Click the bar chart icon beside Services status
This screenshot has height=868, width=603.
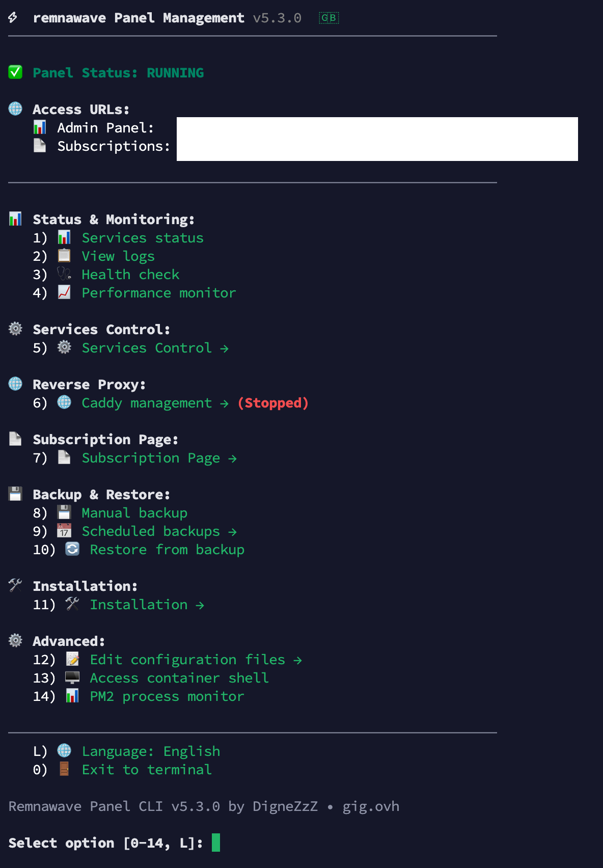pyautogui.click(x=64, y=237)
